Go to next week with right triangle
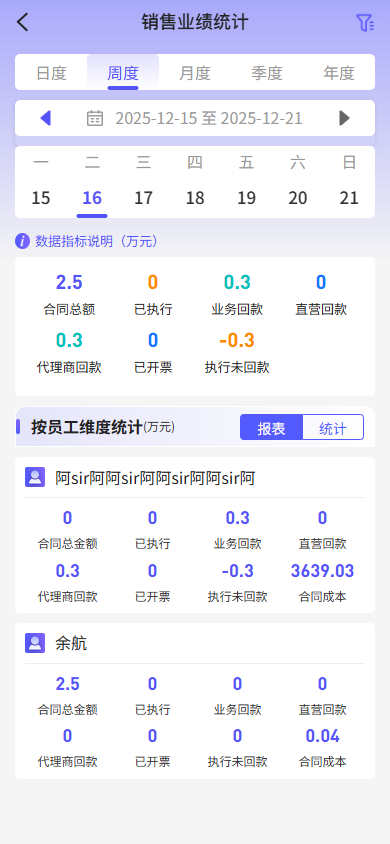Viewport: 390px width, 844px height. (x=344, y=118)
